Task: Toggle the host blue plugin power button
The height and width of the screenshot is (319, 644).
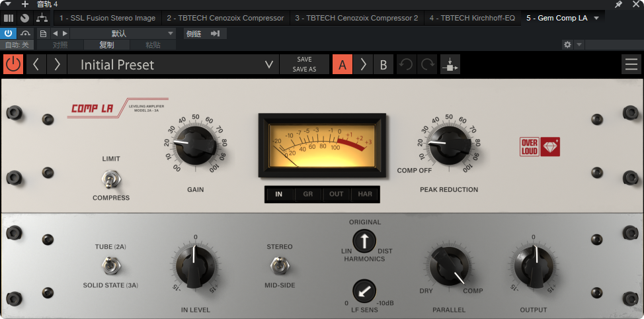Action: 8,33
